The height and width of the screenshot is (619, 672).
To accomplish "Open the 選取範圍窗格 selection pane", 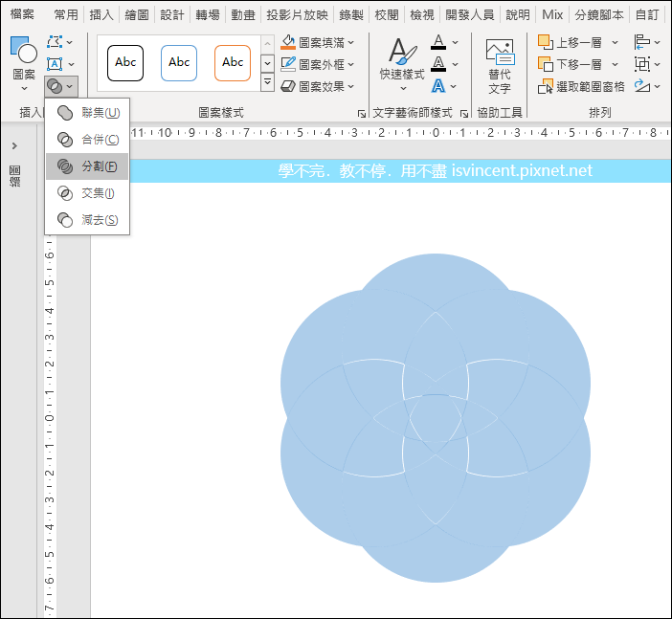I will point(581,87).
